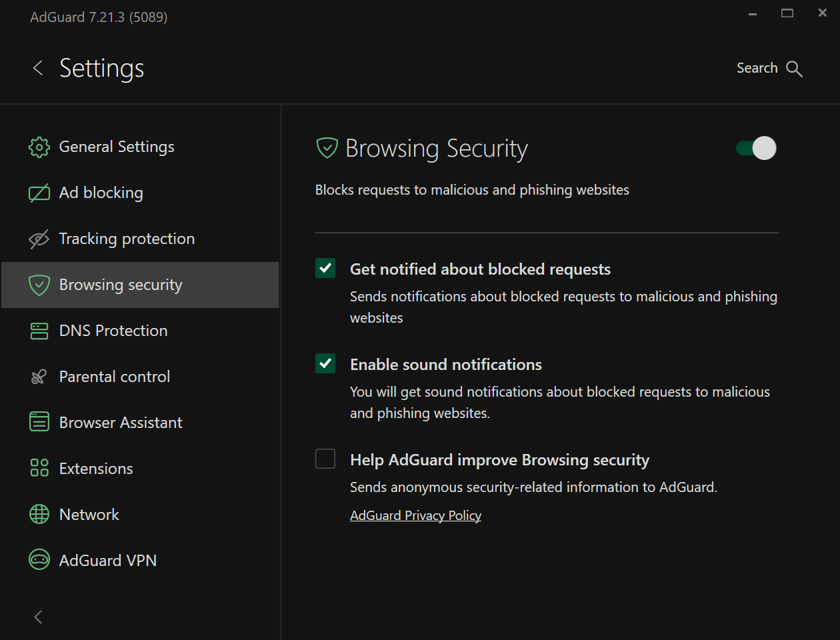Image resolution: width=840 pixels, height=640 pixels.
Task: Click the AdGuard 7.21.3 (5089) title text
Action: (99, 17)
